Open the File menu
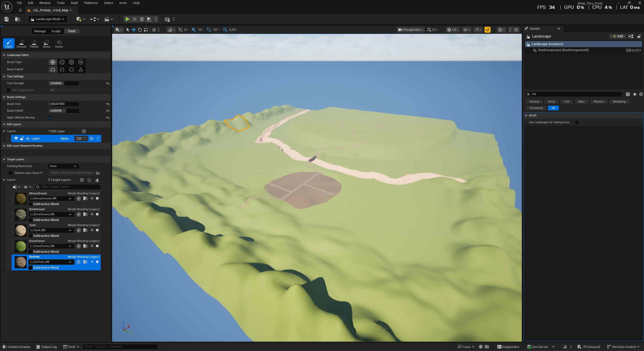The height and width of the screenshot is (351, 644). point(19,3)
